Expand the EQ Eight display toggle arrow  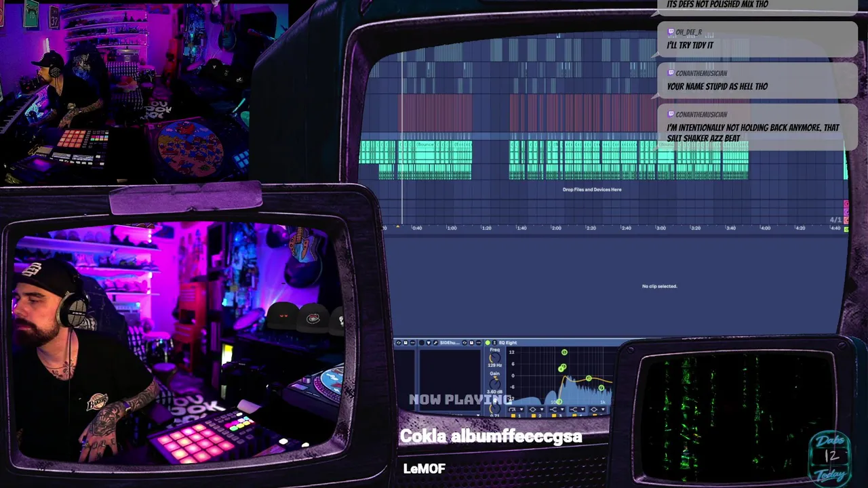click(494, 343)
